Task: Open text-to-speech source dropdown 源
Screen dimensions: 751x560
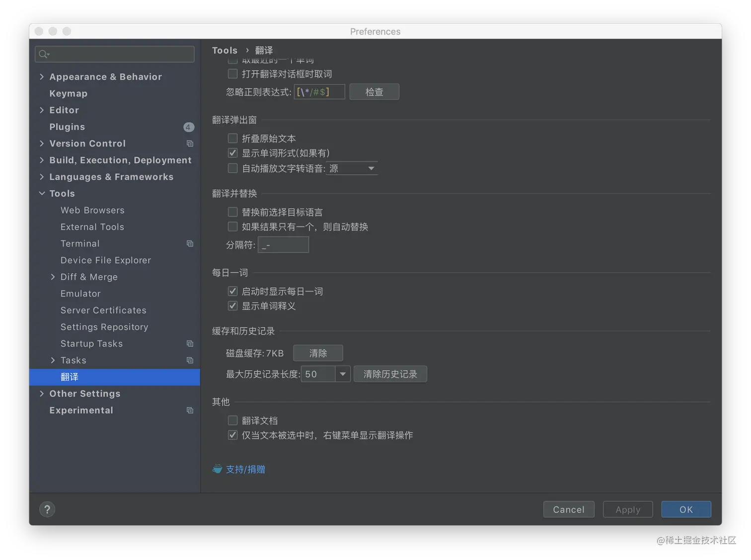Action: point(352,168)
